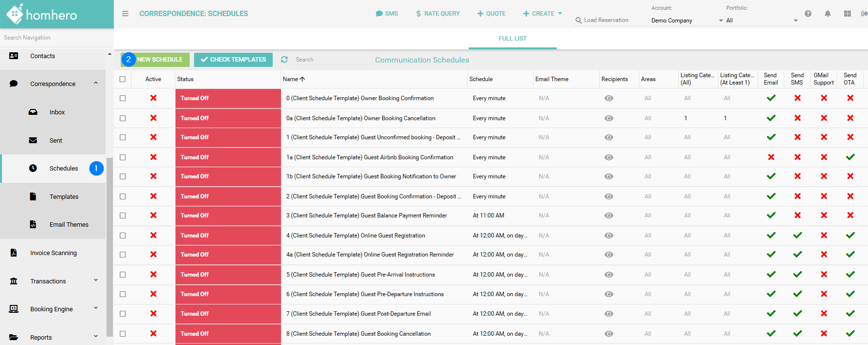
Task: Click the logout icon in header
Action: point(864,14)
